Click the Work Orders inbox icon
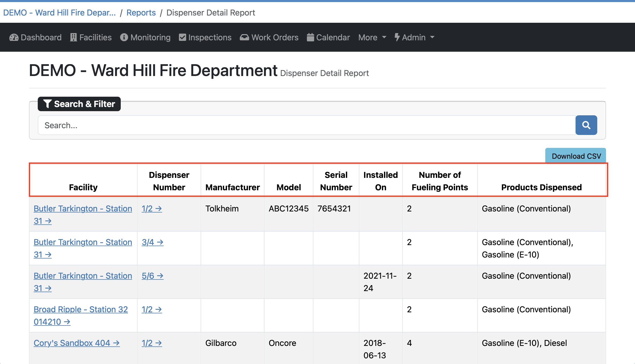 tap(244, 37)
